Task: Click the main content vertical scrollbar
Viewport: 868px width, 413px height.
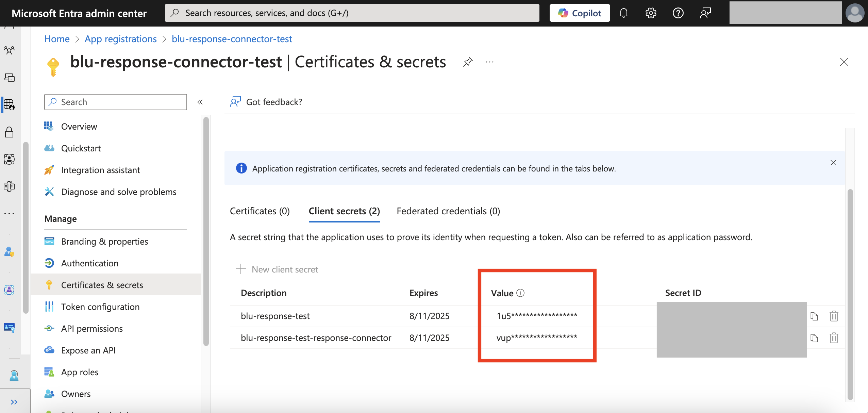Action: (x=850, y=294)
